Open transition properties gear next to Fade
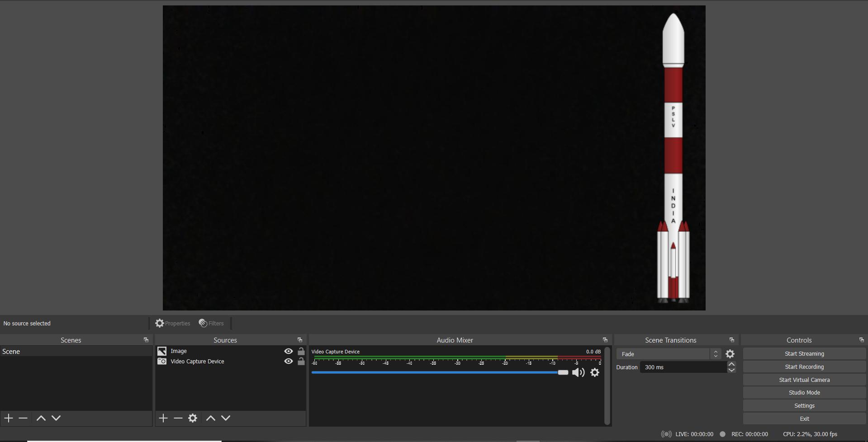The image size is (868, 442). coord(730,354)
